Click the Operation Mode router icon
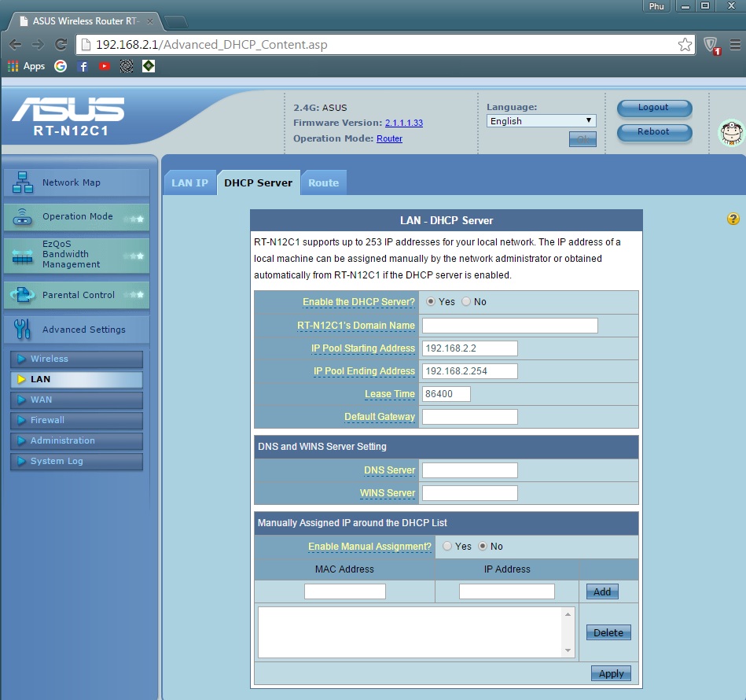 (22, 217)
